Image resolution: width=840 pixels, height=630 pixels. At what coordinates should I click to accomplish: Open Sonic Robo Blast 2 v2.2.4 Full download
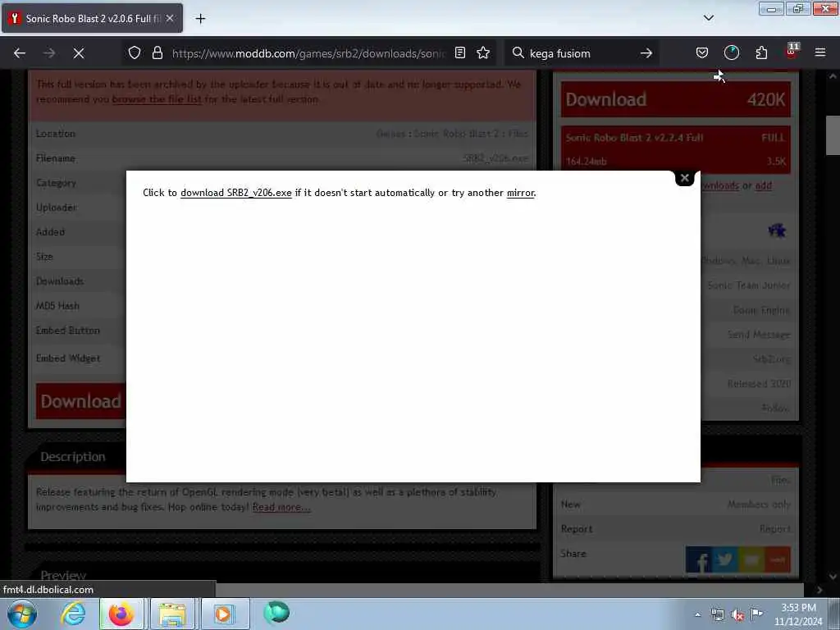[676, 149]
